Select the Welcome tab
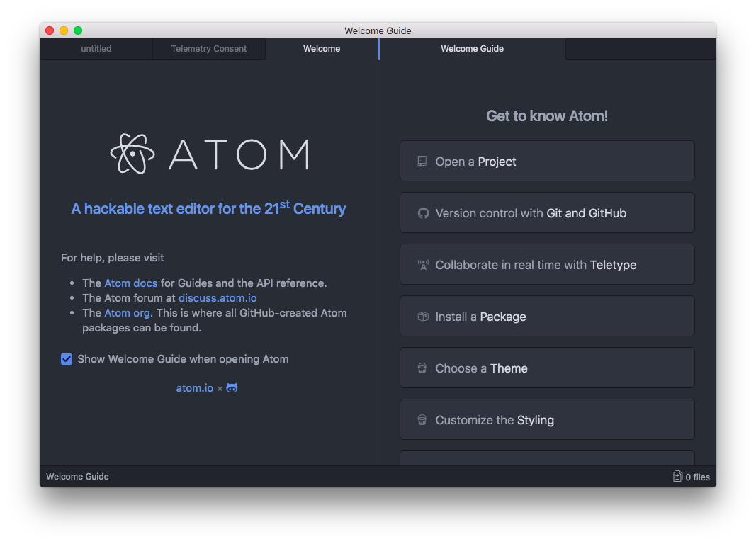 tap(322, 49)
